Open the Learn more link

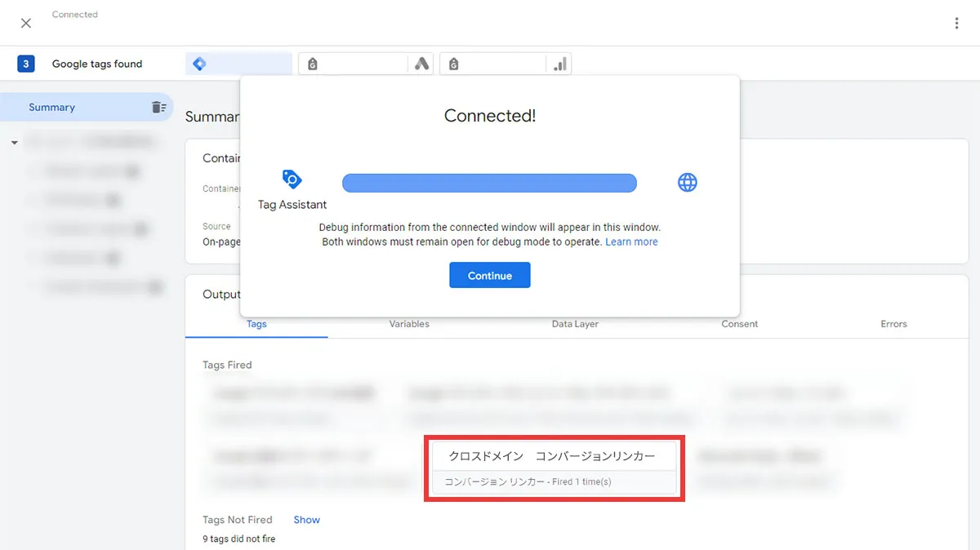[x=631, y=241]
